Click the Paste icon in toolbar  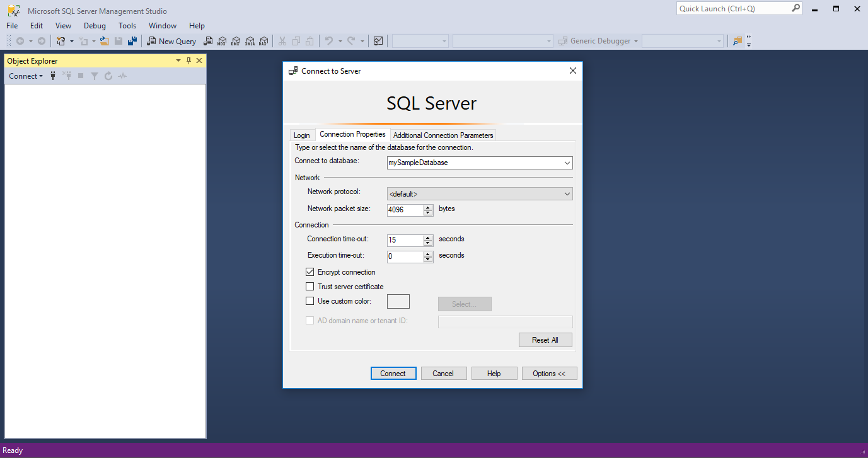point(310,41)
